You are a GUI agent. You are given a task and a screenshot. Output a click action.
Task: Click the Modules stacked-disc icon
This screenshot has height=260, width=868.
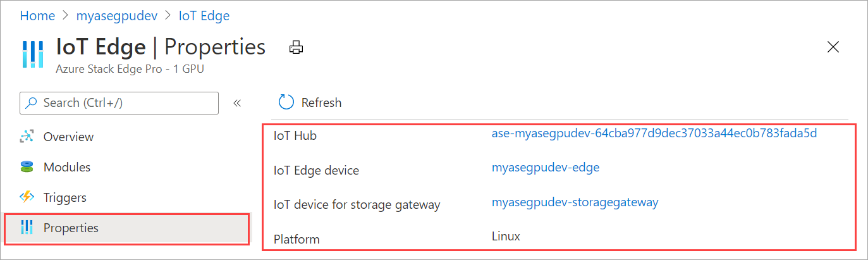tap(27, 167)
